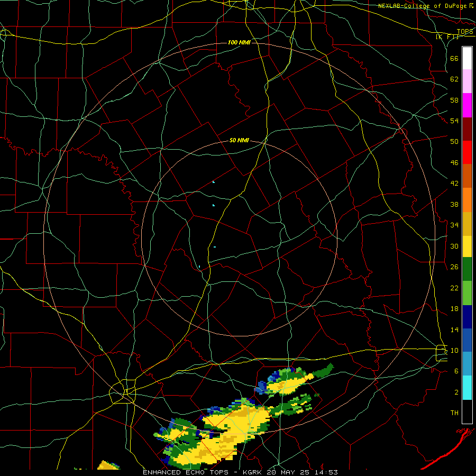
Task: Click the 6 legend value
Action: pyautogui.click(x=456, y=371)
